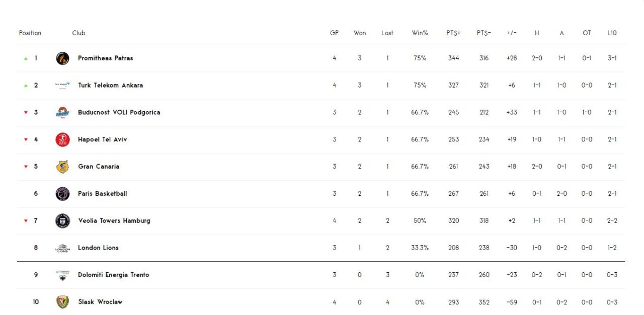Click the Buducnost VOLI Podgorica logo

click(62, 113)
